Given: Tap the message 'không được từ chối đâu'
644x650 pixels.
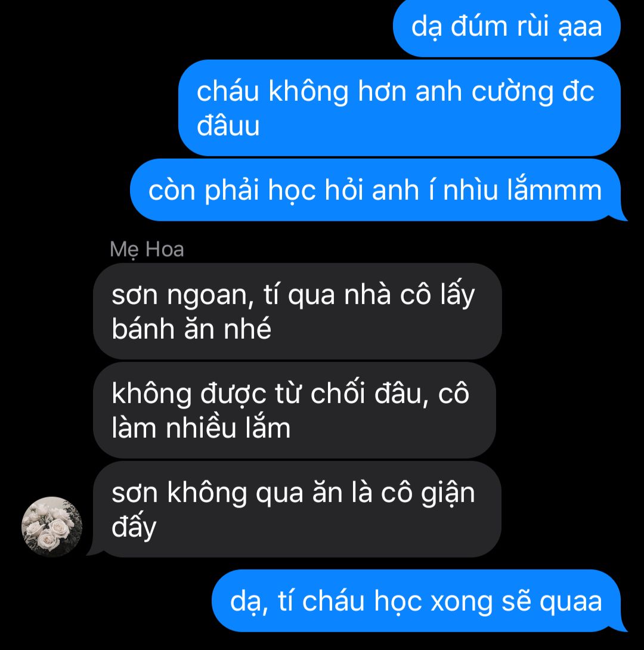Looking at the screenshot, I should tap(294, 410).
